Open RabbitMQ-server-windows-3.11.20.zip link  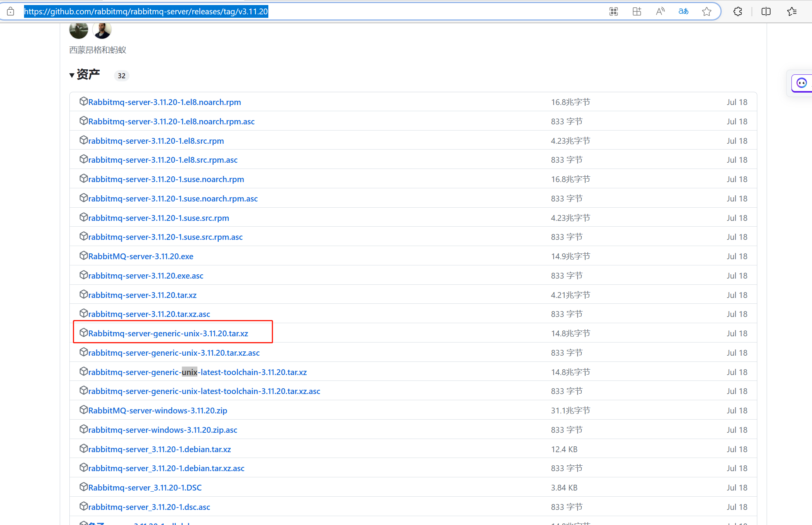click(157, 411)
